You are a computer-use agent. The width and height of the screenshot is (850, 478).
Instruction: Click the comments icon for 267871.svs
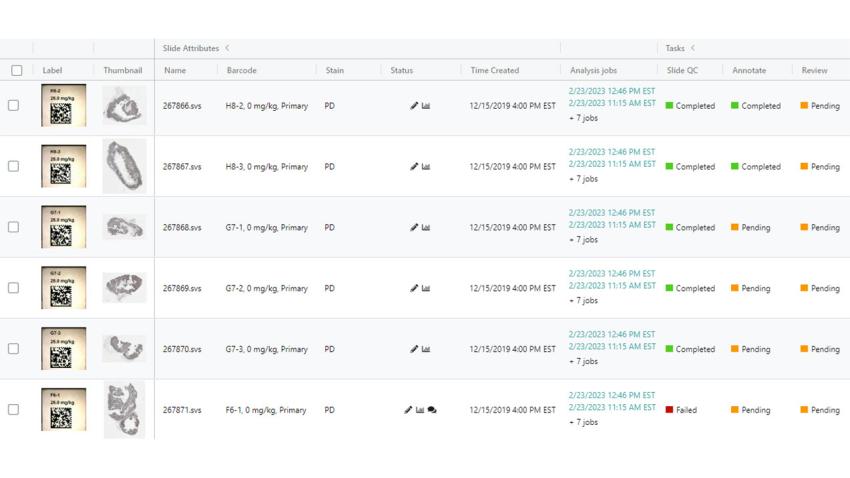(432, 410)
